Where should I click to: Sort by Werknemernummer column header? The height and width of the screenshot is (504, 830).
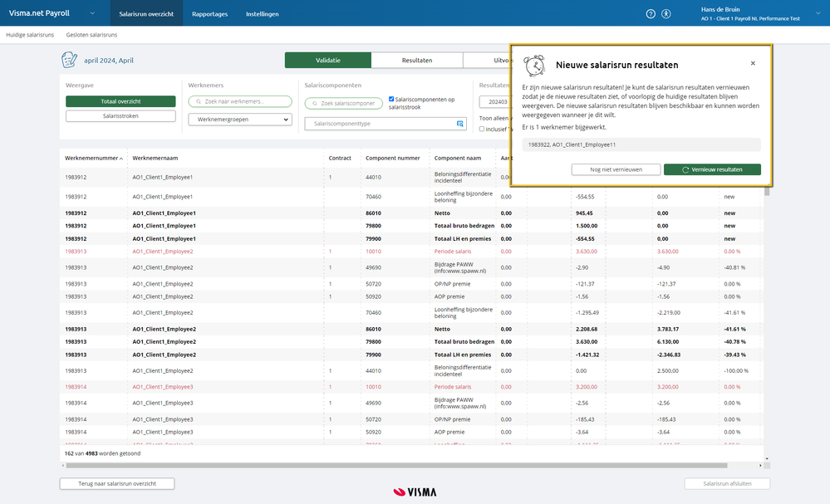94,158
